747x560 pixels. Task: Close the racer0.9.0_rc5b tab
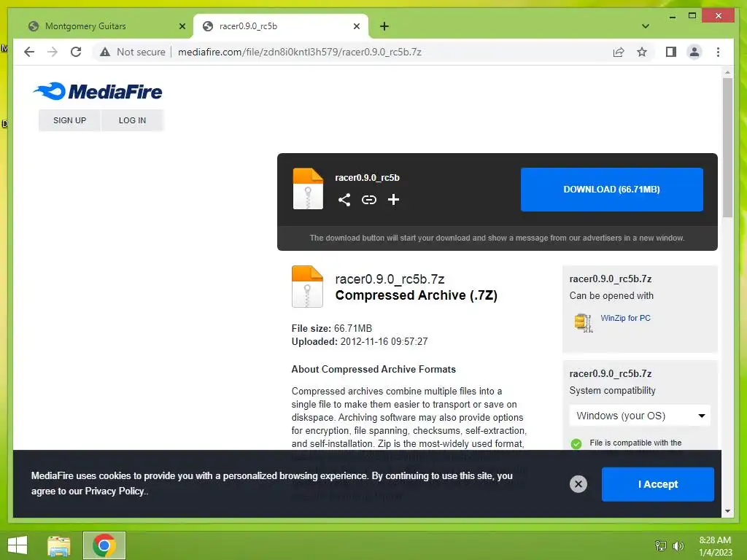356,26
